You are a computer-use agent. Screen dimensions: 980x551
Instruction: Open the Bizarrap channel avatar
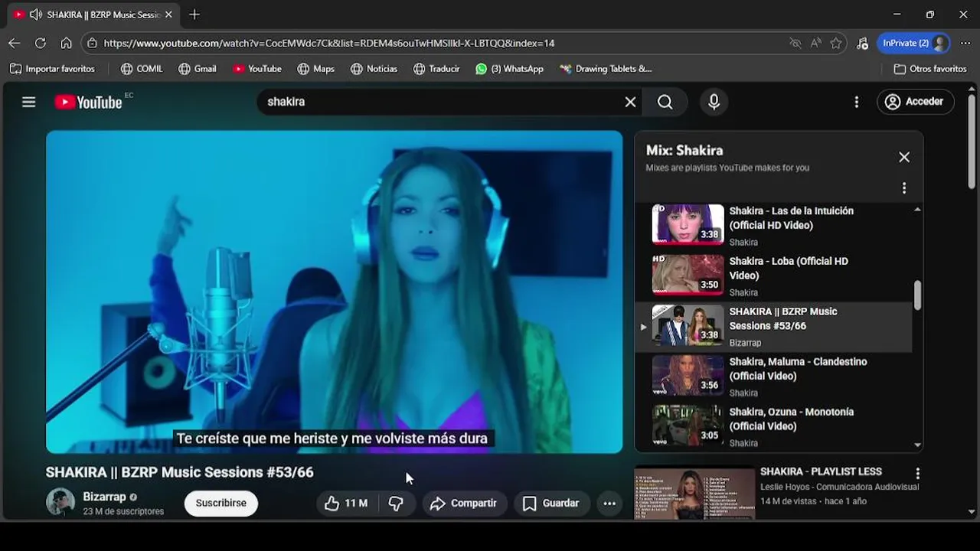[x=60, y=502]
